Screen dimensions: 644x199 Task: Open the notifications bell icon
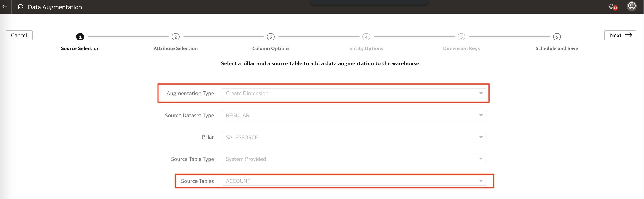(x=611, y=6)
